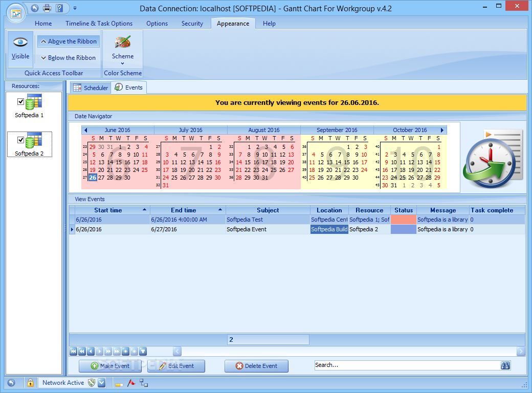Screen dimensions: 532x393
Task: Click the June 2016 month header
Action: pos(117,130)
